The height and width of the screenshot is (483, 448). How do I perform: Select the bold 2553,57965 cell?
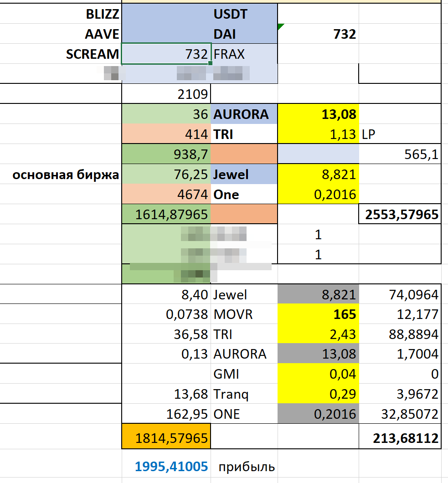[400, 214]
